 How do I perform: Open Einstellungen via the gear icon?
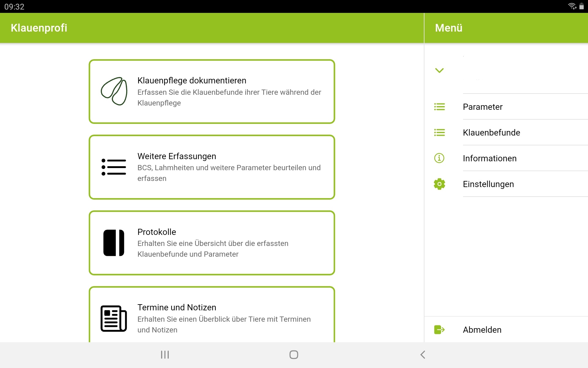[439, 184]
